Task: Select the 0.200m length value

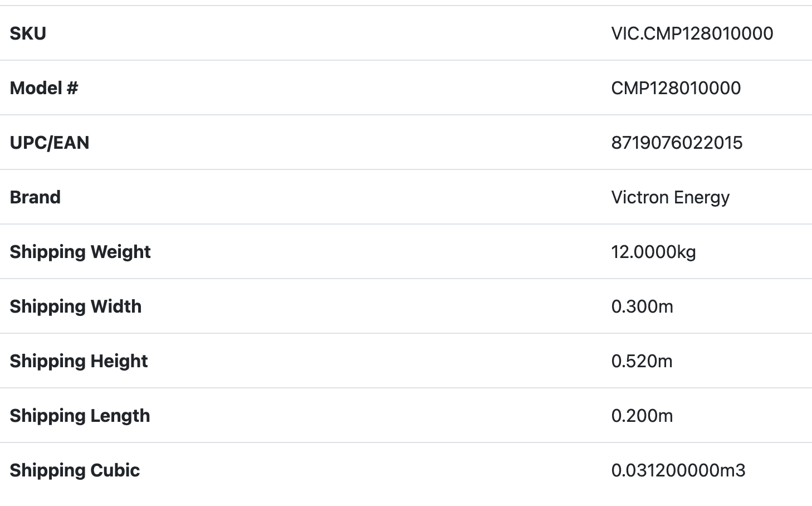Action: click(x=642, y=416)
